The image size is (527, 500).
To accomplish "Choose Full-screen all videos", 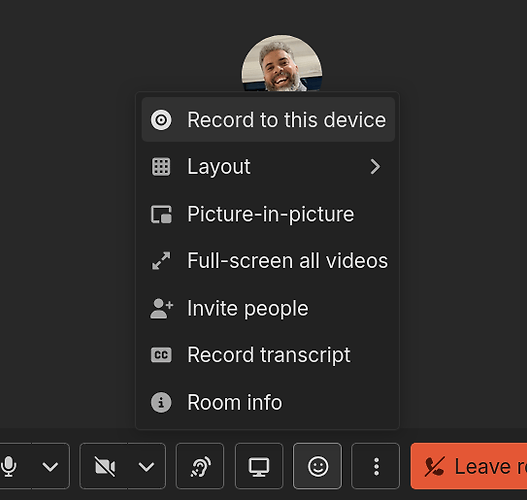I will (268, 261).
